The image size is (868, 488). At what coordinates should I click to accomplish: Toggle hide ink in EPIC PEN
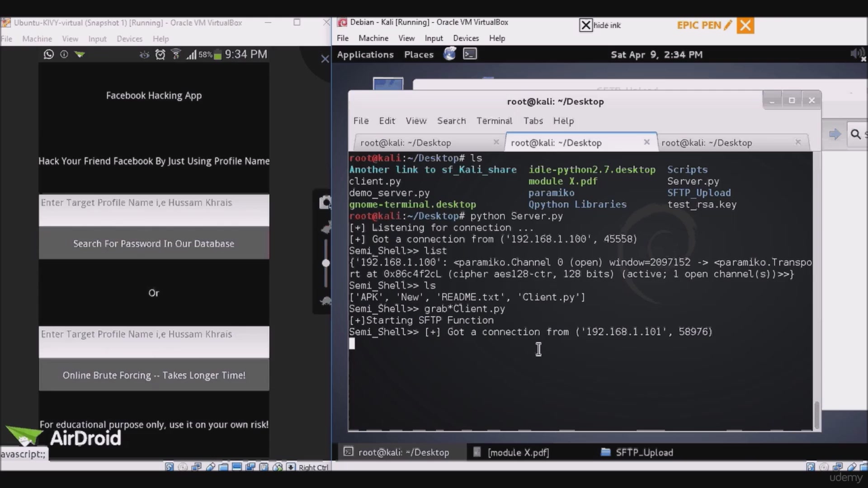click(585, 24)
